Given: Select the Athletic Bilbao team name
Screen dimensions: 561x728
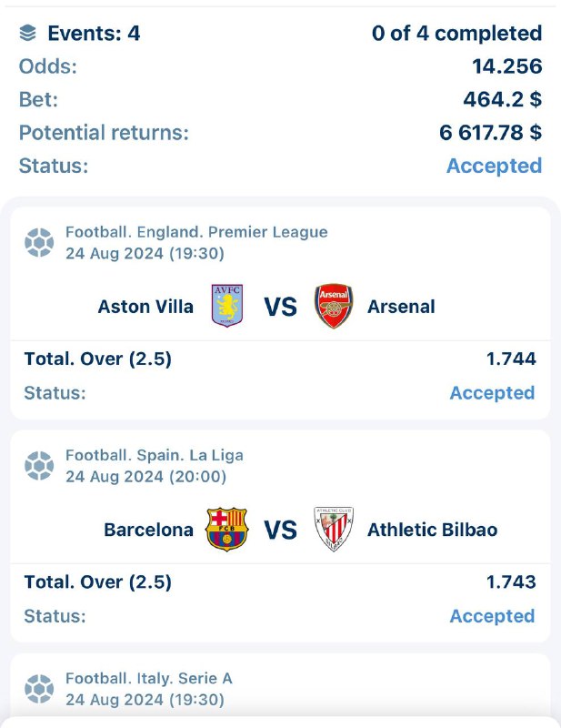Looking at the screenshot, I should tap(432, 530).
